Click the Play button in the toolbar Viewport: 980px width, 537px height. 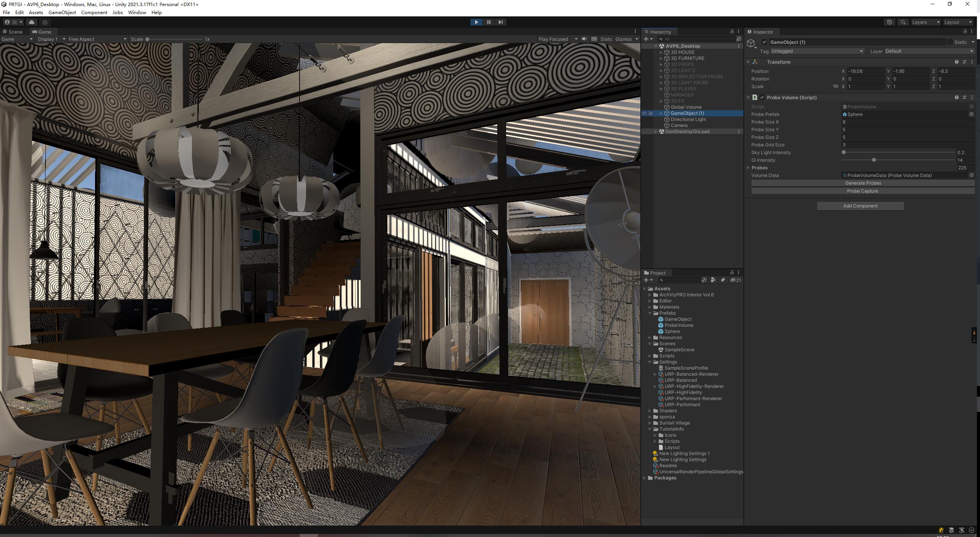tap(476, 22)
